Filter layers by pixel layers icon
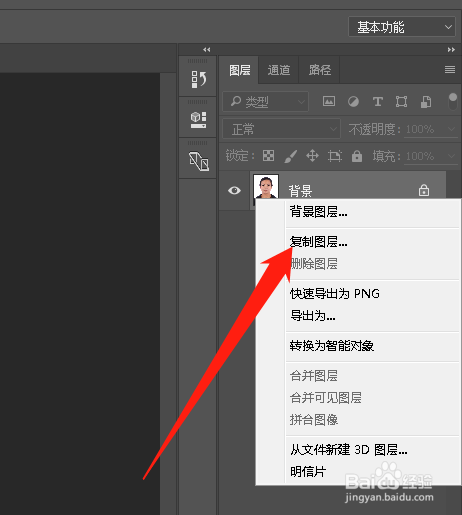 pos(329,101)
